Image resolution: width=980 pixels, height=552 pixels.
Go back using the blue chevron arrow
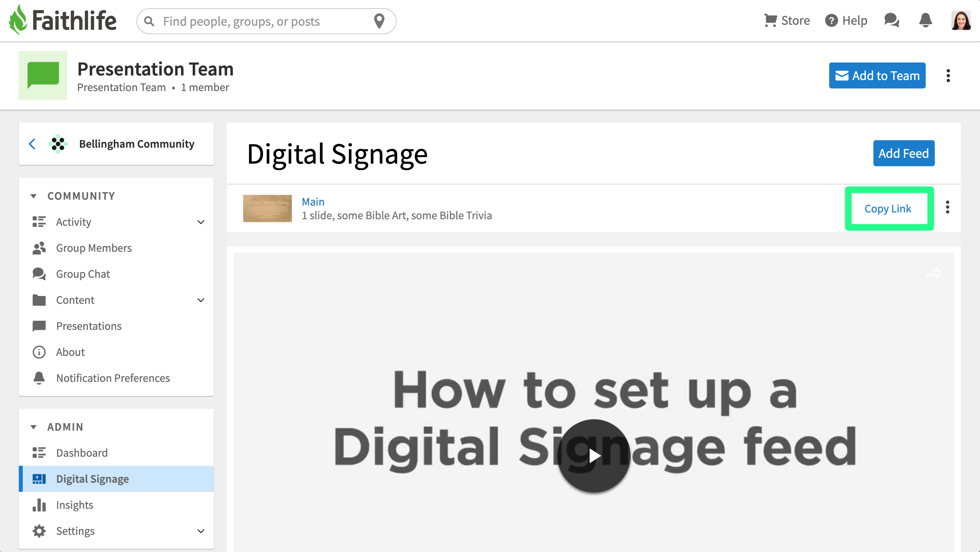[32, 144]
